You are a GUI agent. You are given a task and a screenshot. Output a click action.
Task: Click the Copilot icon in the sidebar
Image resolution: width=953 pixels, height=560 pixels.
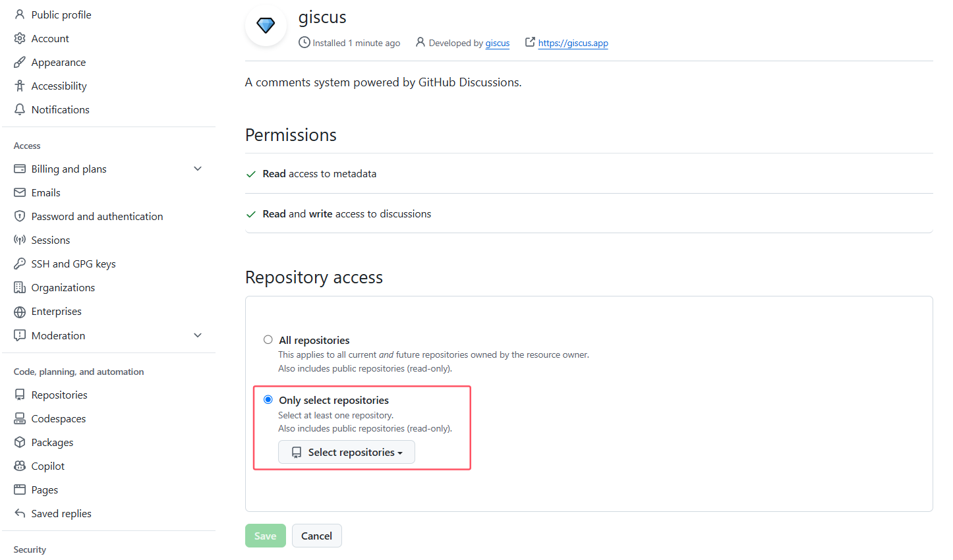[20, 466]
